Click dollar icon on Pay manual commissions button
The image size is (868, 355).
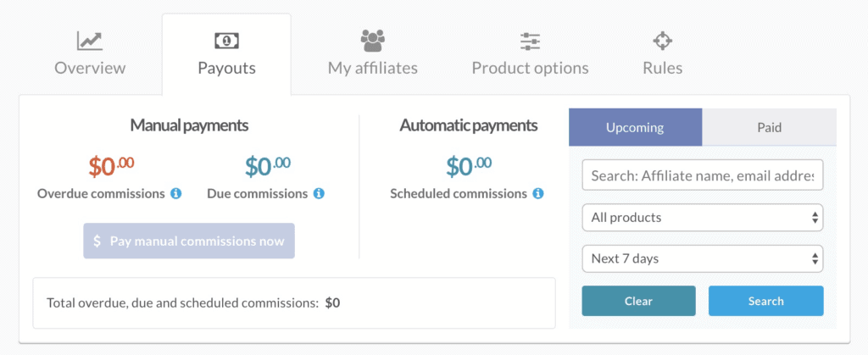click(97, 241)
